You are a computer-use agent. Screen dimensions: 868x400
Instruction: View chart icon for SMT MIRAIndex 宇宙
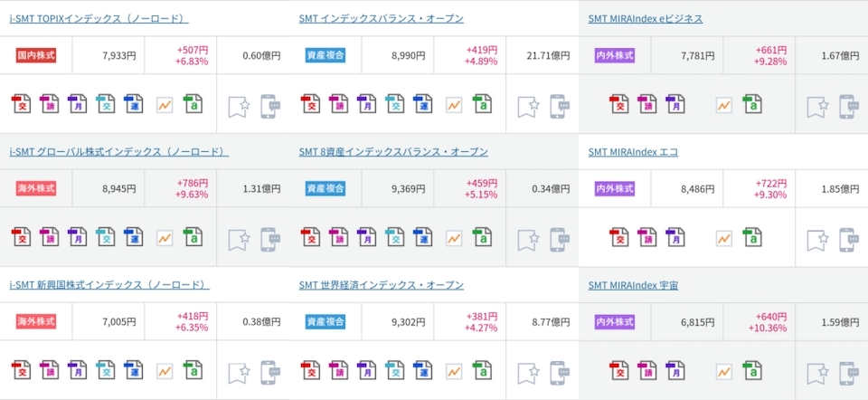pos(724,371)
